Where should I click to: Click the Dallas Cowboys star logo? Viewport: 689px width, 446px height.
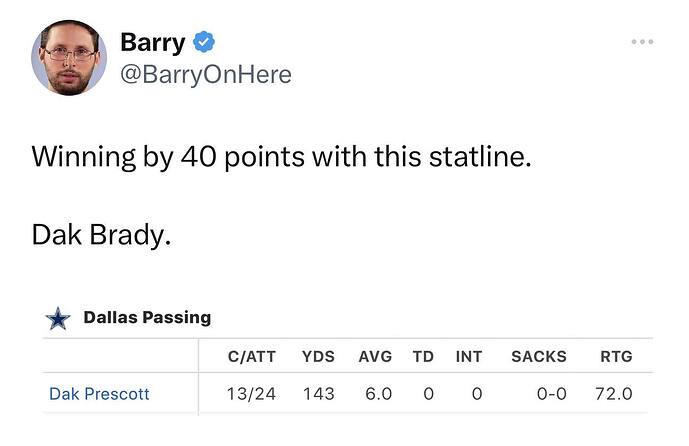tap(59, 318)
